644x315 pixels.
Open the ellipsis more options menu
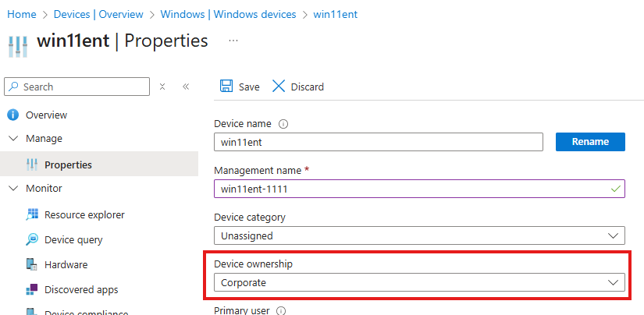pyautogui.click(x=233, y=41)
